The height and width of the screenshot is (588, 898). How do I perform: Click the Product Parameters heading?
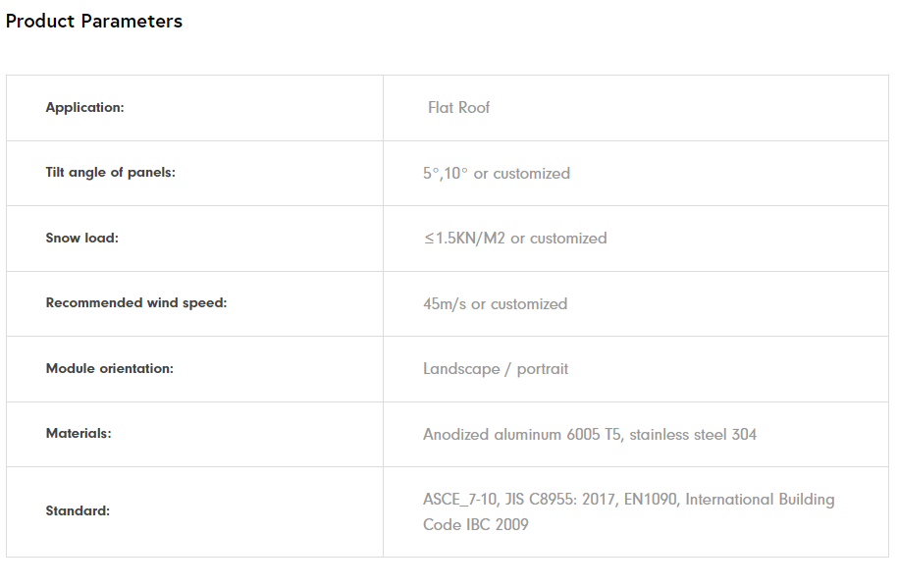94,21
